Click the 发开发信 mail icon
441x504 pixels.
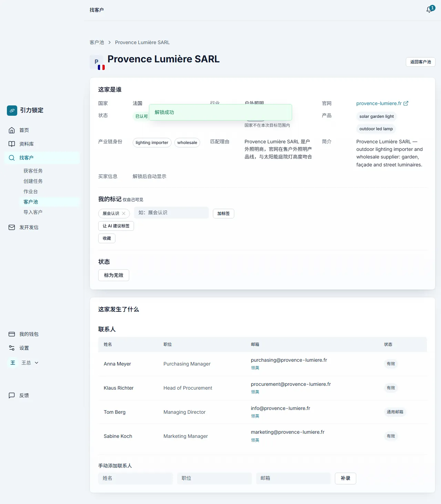tap(12, 227)
